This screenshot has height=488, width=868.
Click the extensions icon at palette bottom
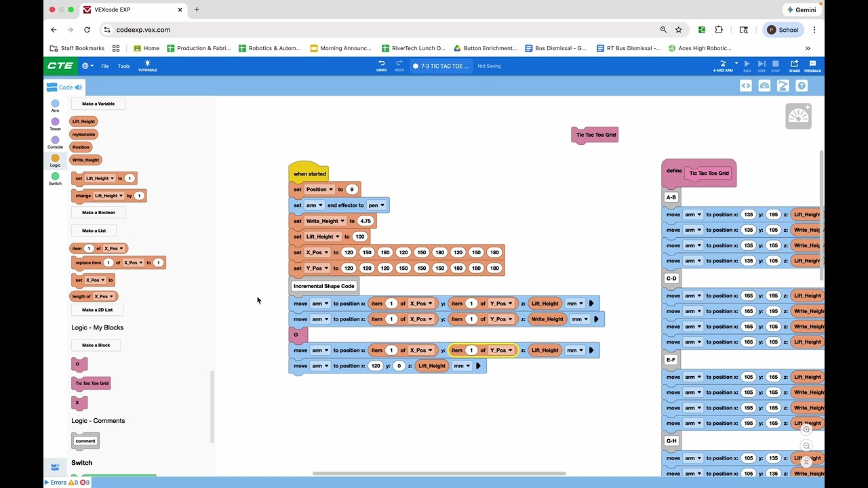[55, 467]
